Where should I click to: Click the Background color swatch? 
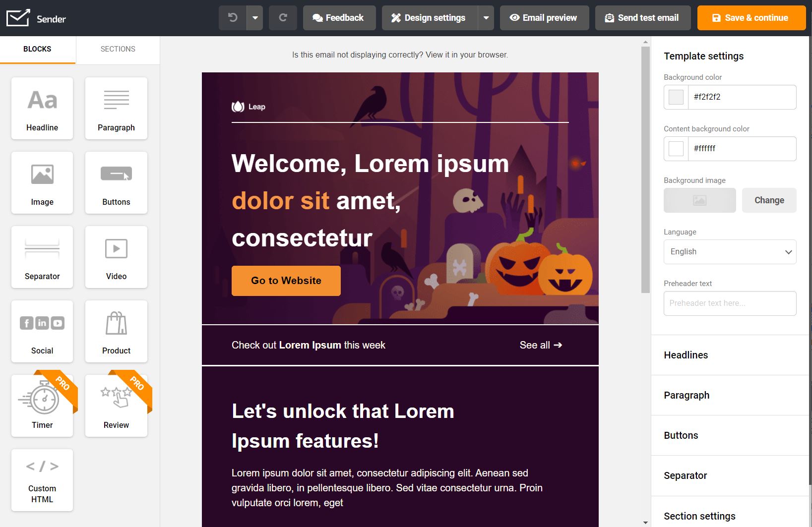point(676,97)
